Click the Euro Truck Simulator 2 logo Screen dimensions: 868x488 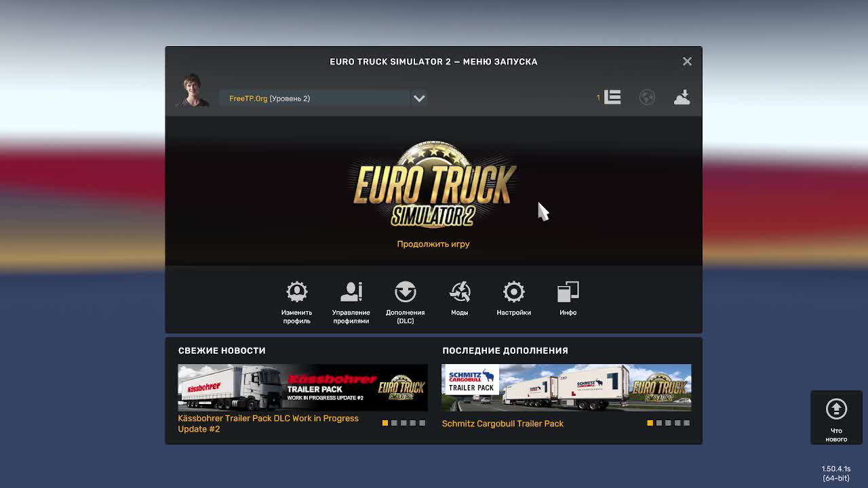point(434,184)
